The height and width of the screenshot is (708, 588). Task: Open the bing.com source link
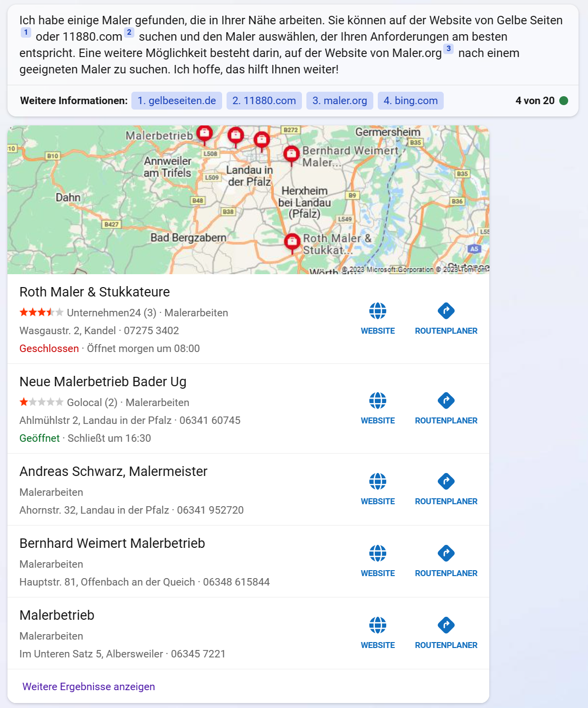tap(411, 101)
